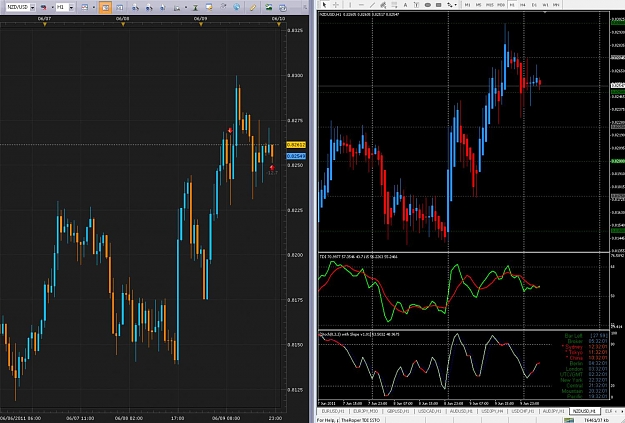Expand the dropdown arrow after the chart-with-figure icon
The image size is (625, 423).
coord(186,8)
